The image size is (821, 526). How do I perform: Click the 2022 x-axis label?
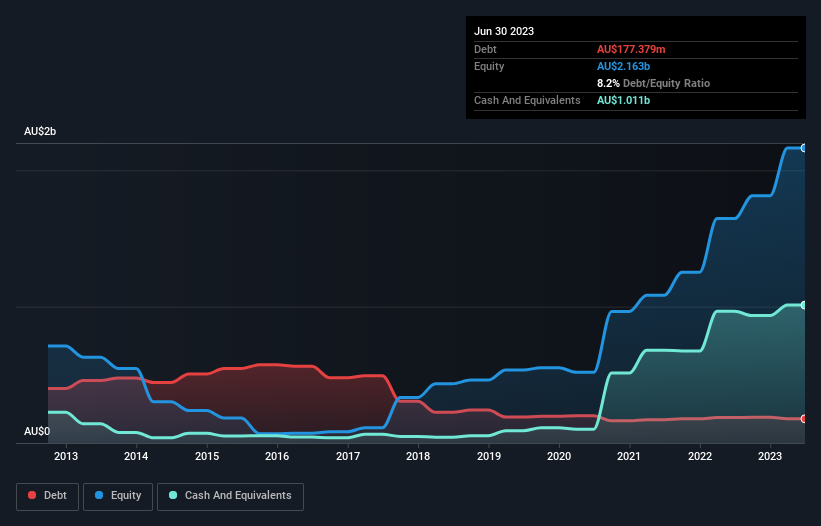pos(700,456)
